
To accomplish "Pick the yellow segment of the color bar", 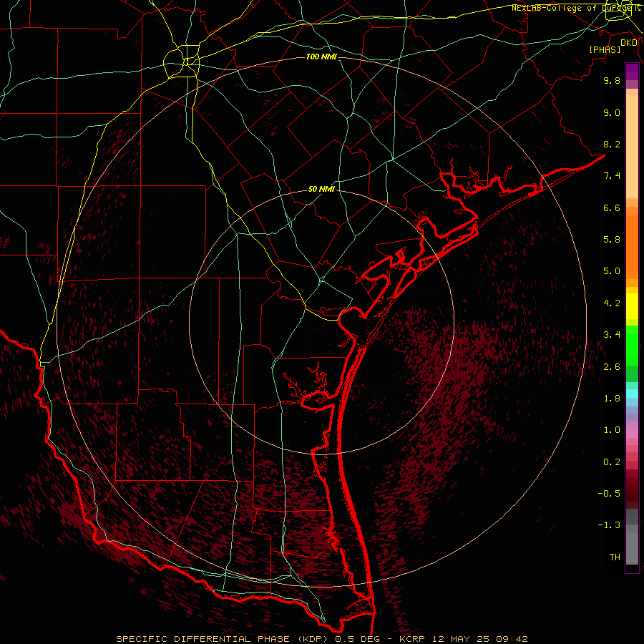I will 632,306.
